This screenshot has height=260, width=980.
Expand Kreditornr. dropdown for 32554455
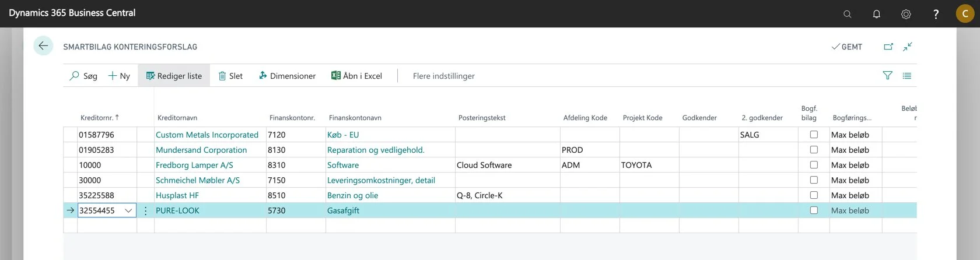click(128, 210)
